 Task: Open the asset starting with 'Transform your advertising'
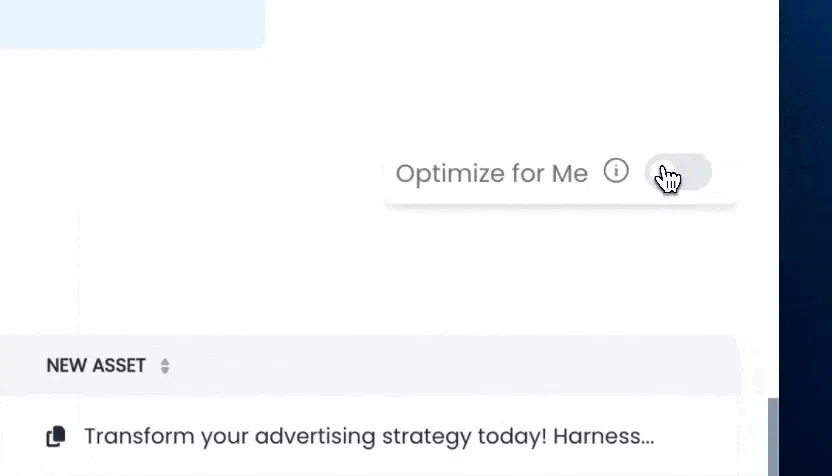point(368,436)
